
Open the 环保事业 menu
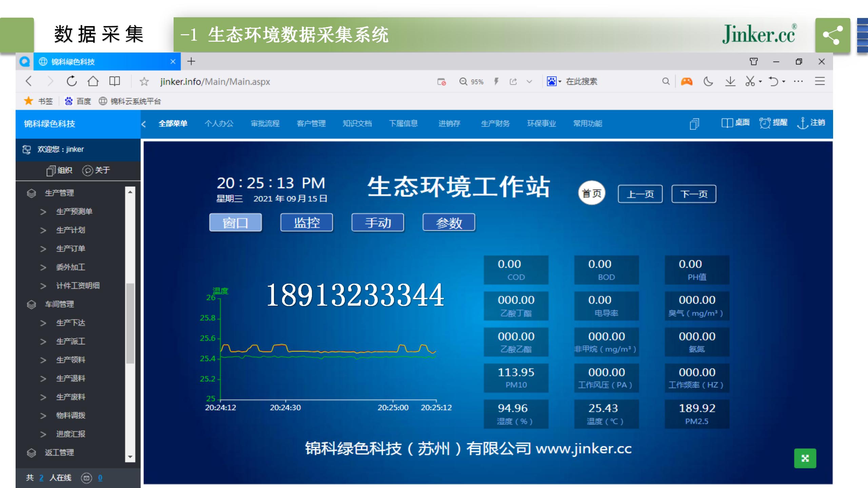coord(541,123)
